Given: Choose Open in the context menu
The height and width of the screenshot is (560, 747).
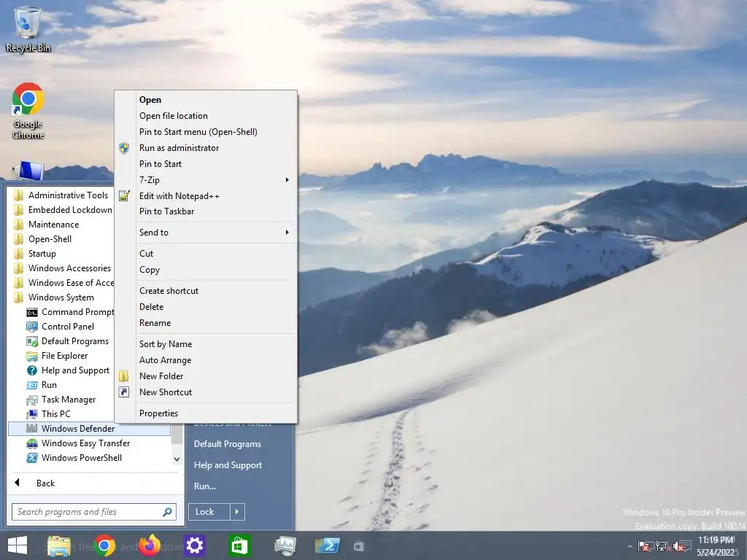Looking at the screenshot, I should (206, 99).
